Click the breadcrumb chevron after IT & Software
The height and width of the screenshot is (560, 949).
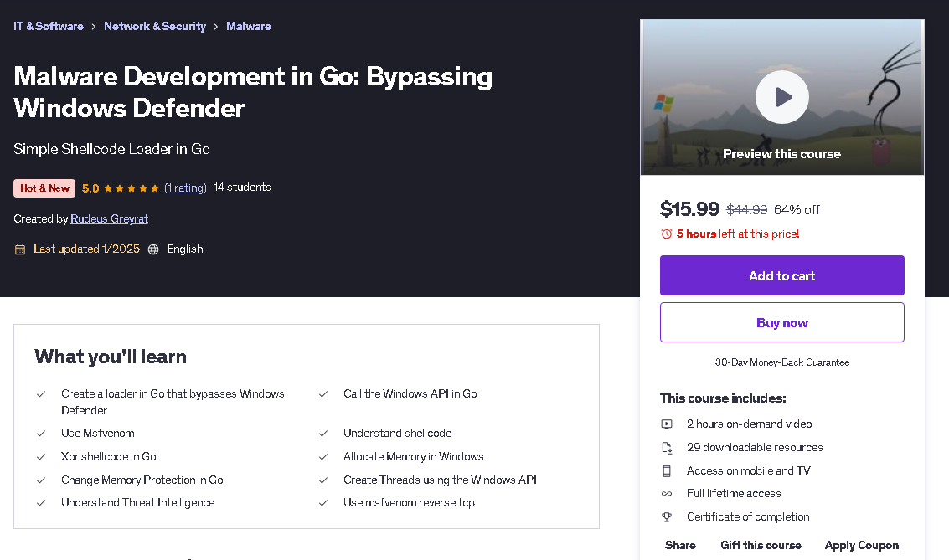(94, 27)
